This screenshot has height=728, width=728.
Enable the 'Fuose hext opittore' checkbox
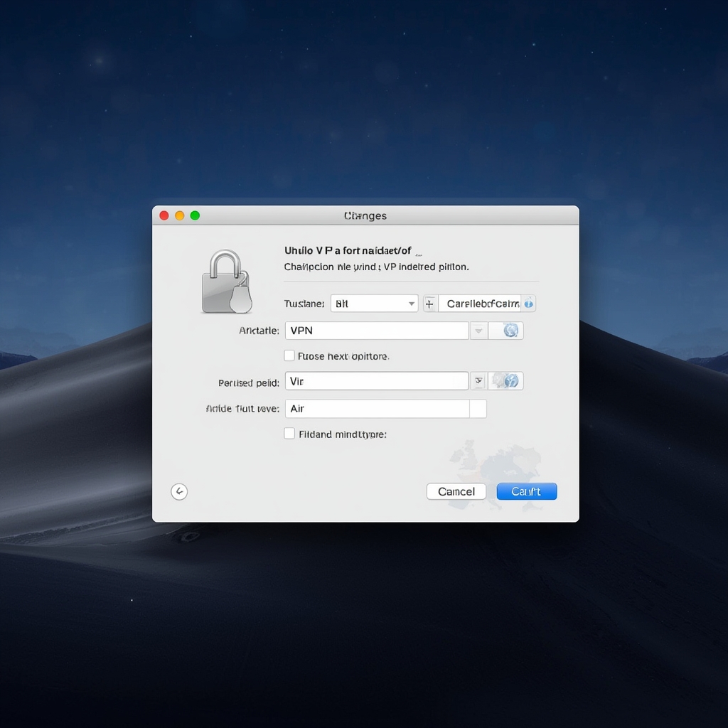pos(289,355)
